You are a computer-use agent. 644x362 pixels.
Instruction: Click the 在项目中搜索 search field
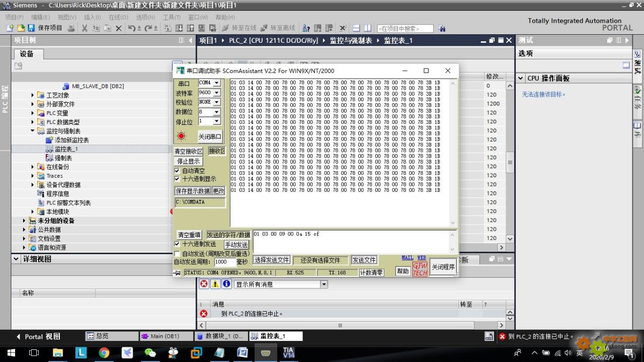[x=405, y=29]
